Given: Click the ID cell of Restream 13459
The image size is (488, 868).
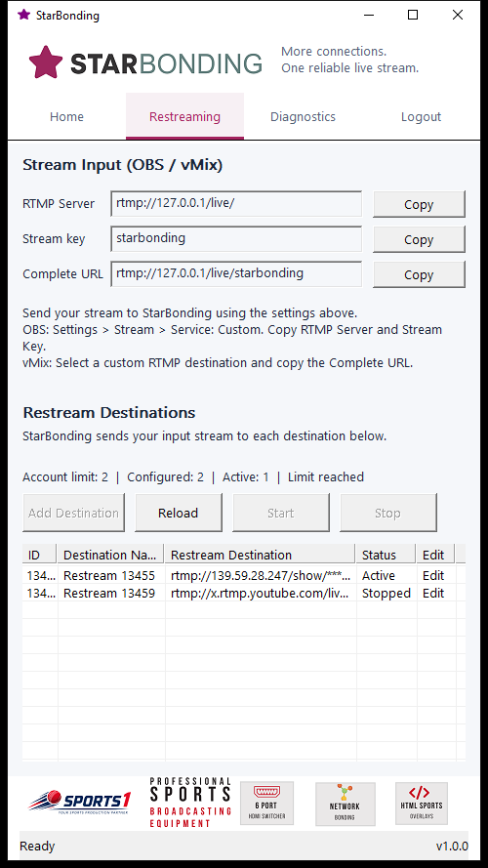Looking at the screenshot, I should tap(40, 594).
